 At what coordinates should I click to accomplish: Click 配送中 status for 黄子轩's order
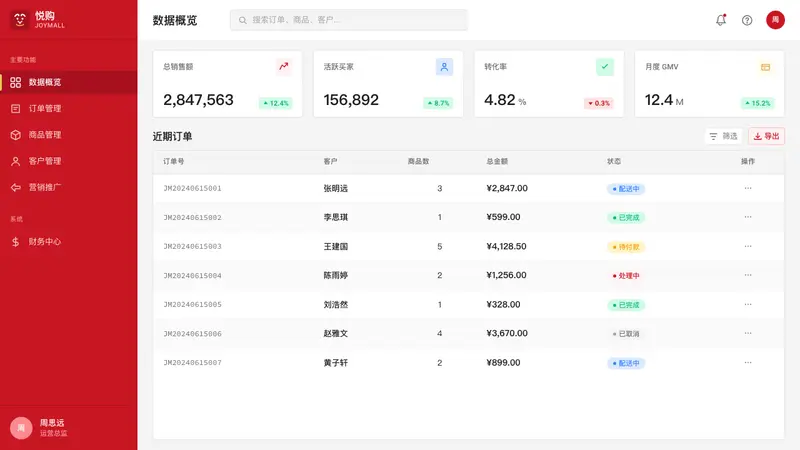pyautogui.click(x=626, y=363)
